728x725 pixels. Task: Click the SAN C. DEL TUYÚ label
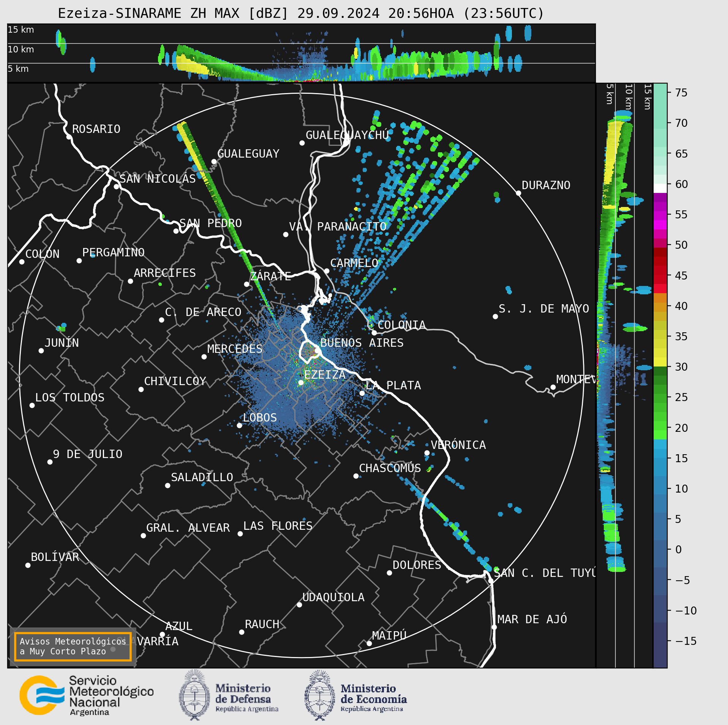click(545, 573)
